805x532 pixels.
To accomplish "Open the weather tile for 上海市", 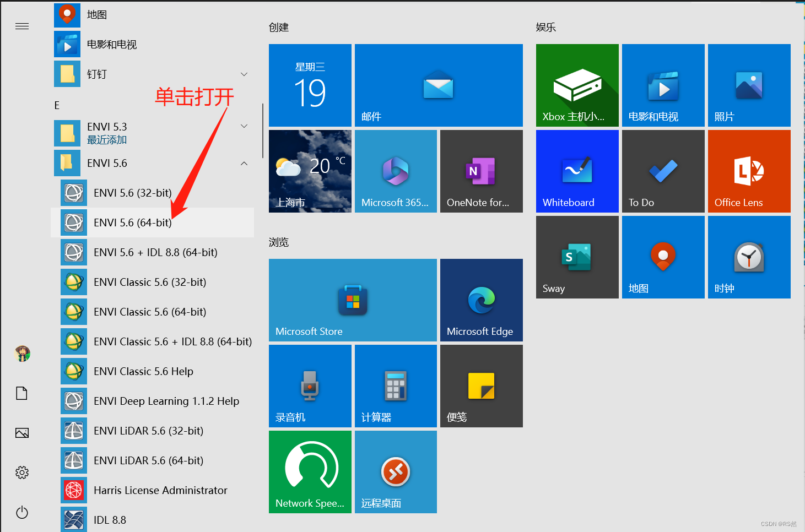I will point(310,171).
